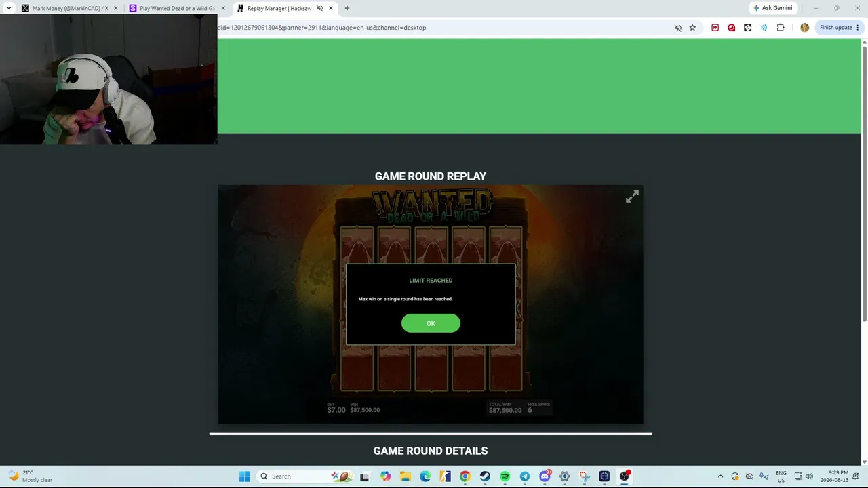The image size is (868, 488).
Task: Show hidden system tray icons
Action: click(720, 476)
